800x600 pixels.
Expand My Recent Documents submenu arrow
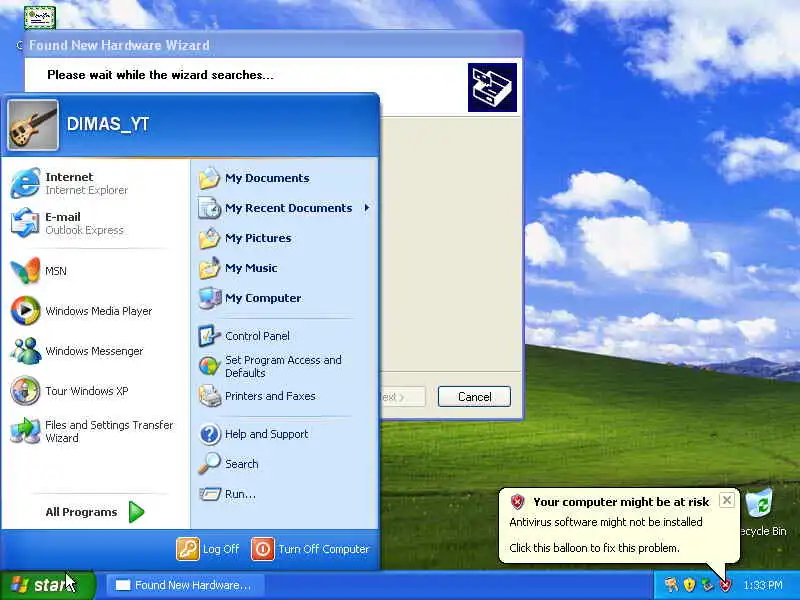pos(366,208)
